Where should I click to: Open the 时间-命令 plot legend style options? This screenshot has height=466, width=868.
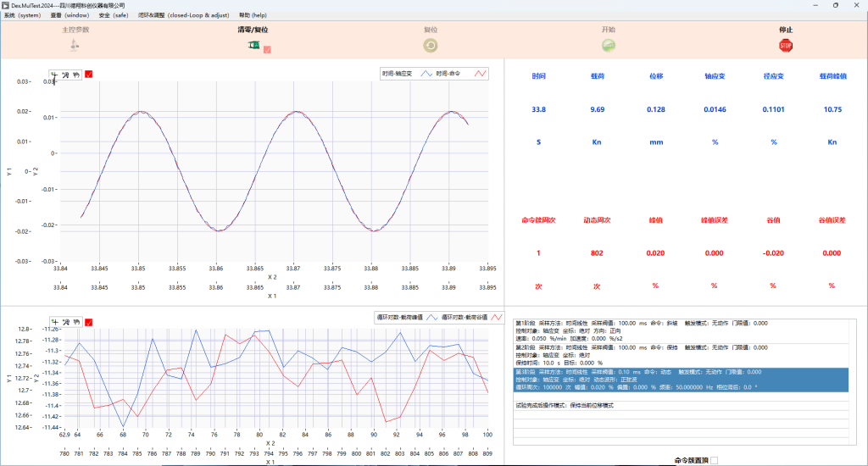click(x=481, y=75)
